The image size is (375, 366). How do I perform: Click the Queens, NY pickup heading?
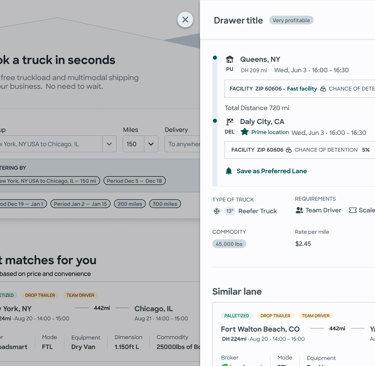tap(260, 59)
